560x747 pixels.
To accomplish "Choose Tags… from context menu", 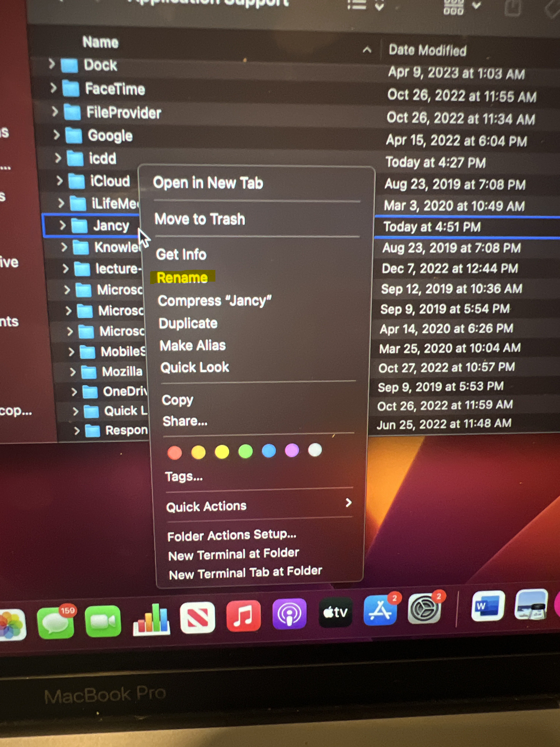I will click(x=184, y=477).
